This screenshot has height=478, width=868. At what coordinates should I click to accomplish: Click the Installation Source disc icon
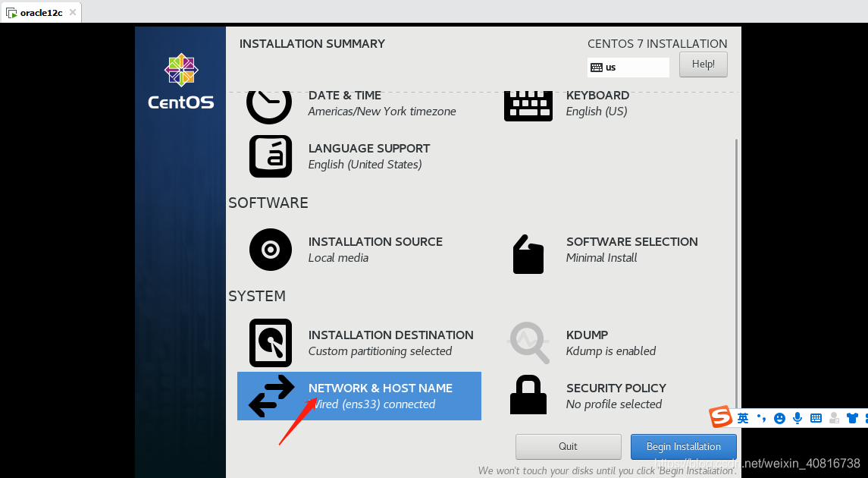click(270, 250)
